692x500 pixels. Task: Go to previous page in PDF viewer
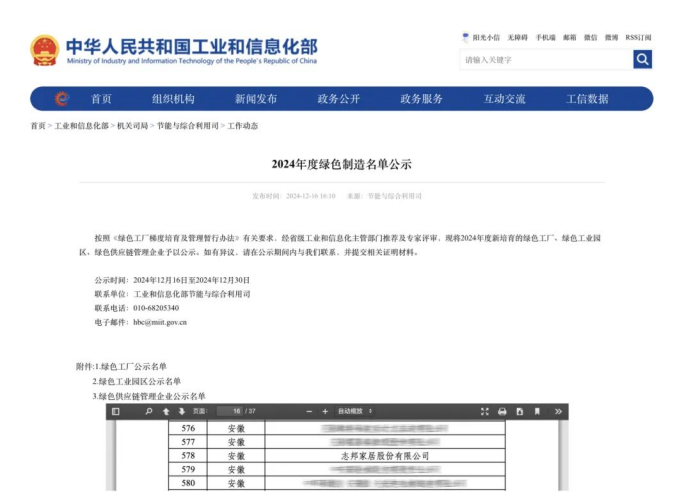pyautogui.click(x=166, y=411)
